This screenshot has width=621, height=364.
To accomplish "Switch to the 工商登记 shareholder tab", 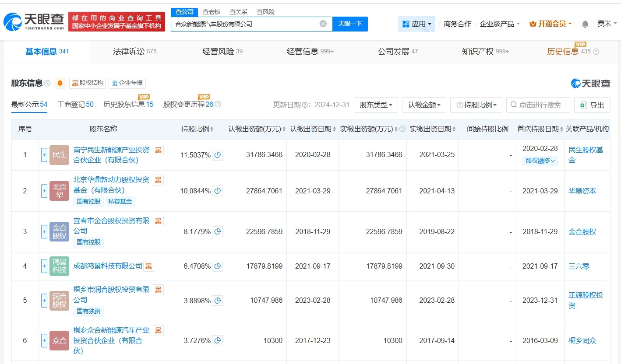I will (75, 105).
